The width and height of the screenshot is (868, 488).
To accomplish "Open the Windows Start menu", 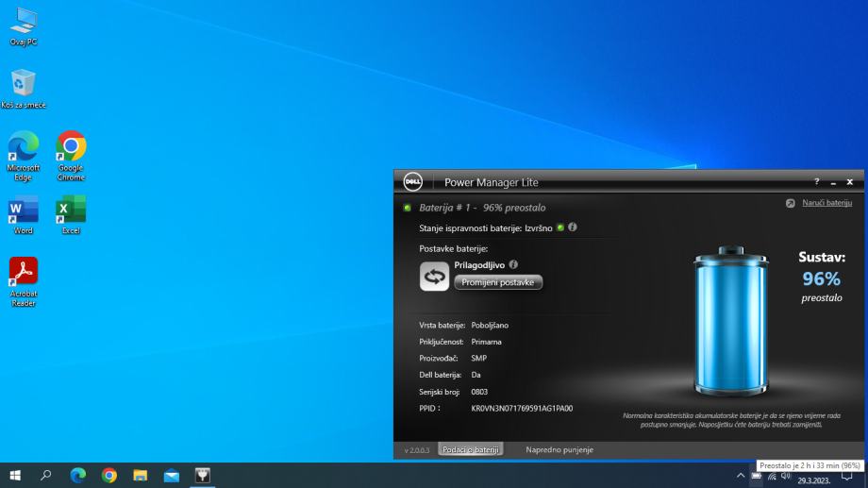I will pyautogui.click(x=15, y=476).
